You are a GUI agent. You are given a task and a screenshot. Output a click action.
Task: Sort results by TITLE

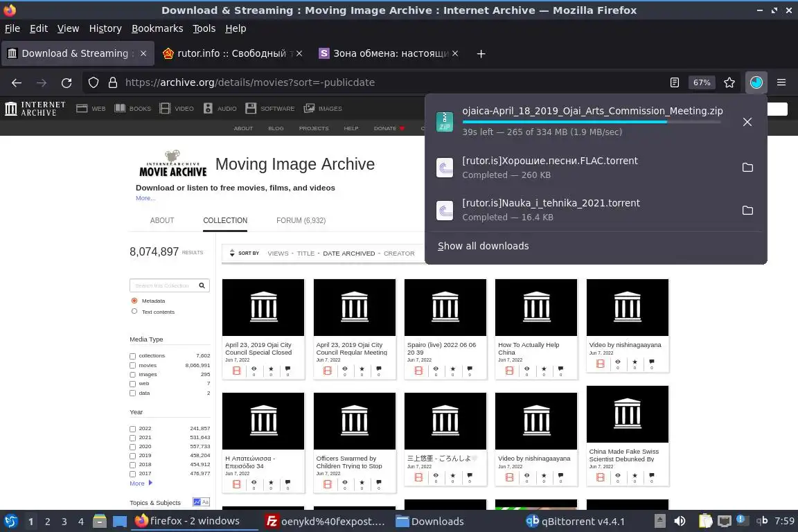tap(305, 253)
